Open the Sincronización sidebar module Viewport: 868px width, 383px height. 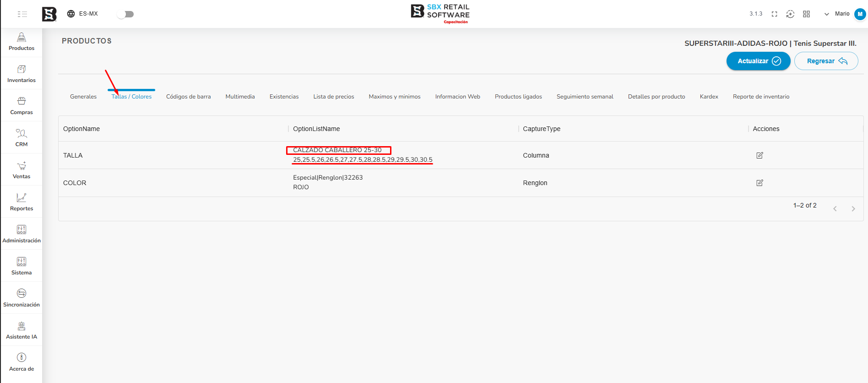pos(22,298)
